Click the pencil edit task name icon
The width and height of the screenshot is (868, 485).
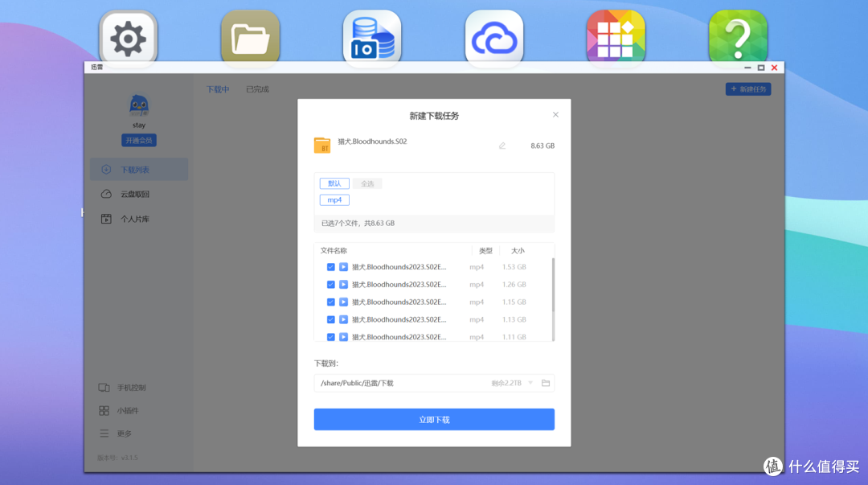[502, 146]
